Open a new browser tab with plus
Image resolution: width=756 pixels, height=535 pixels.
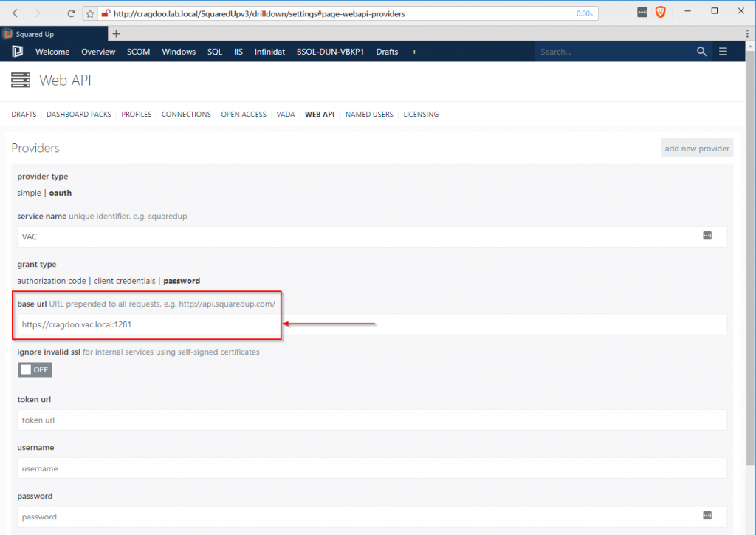coord(116,34)
